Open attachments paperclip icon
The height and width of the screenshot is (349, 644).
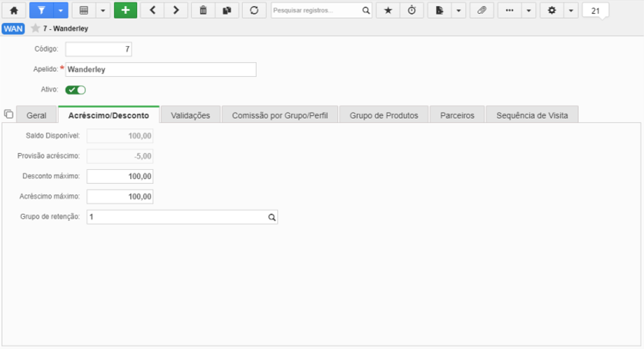(x=482, y=10)
